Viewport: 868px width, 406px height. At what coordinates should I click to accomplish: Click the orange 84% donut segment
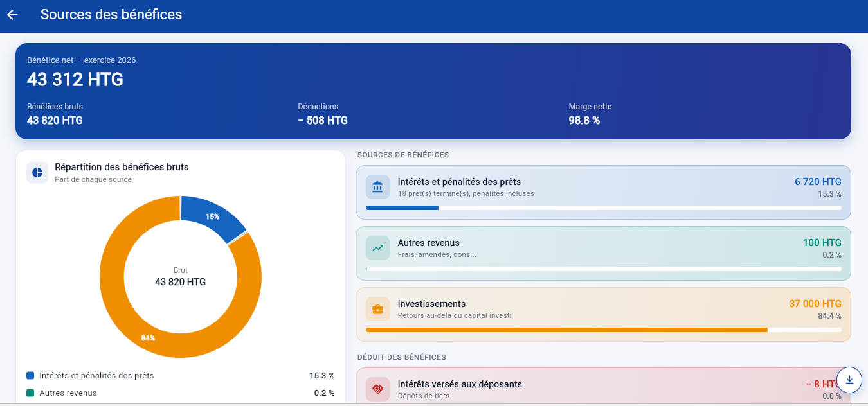click(149, 338)
